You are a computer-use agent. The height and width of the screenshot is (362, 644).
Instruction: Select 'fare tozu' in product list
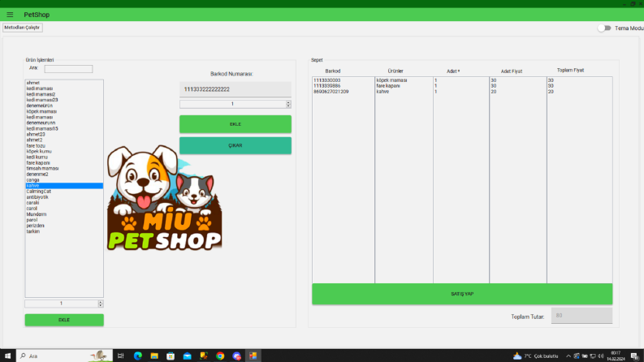(64, 146)
